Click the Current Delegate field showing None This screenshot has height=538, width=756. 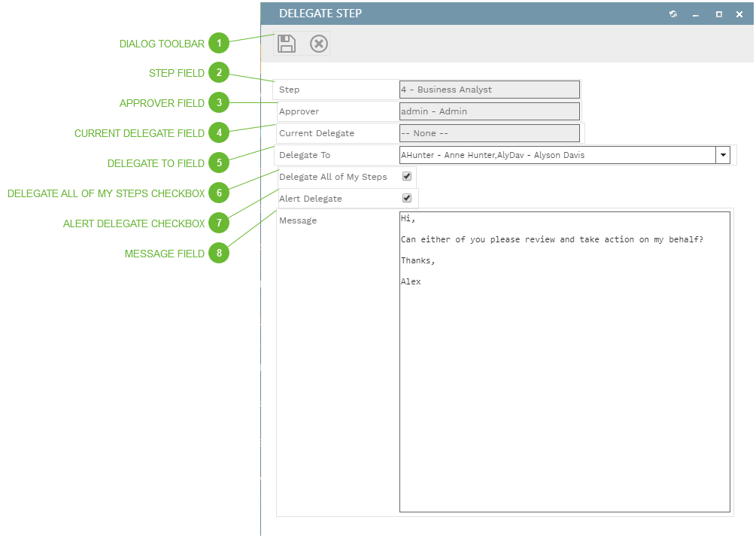point(489,133)
